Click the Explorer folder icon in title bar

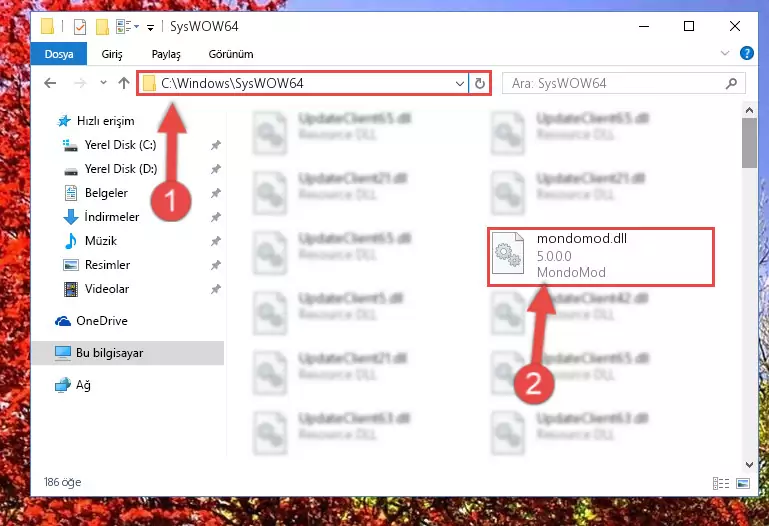47,26
